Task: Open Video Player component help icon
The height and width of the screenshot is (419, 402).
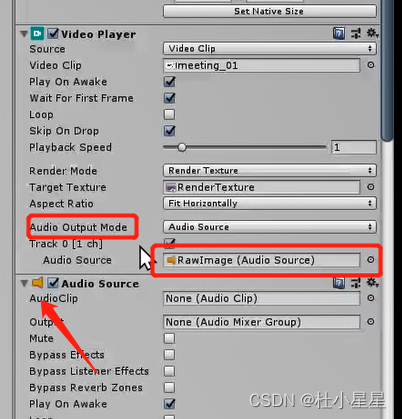Action: tap(339, 33)
